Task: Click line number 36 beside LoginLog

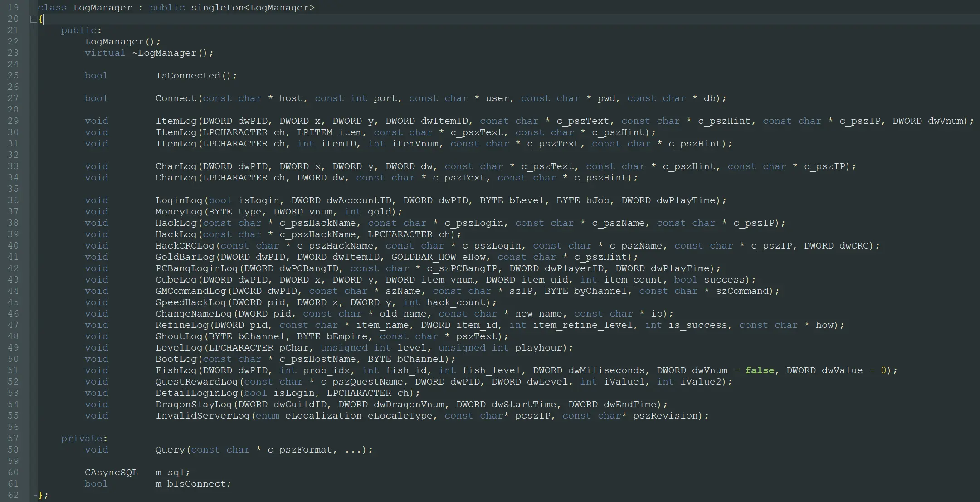Action: click(x=13, y=200)
